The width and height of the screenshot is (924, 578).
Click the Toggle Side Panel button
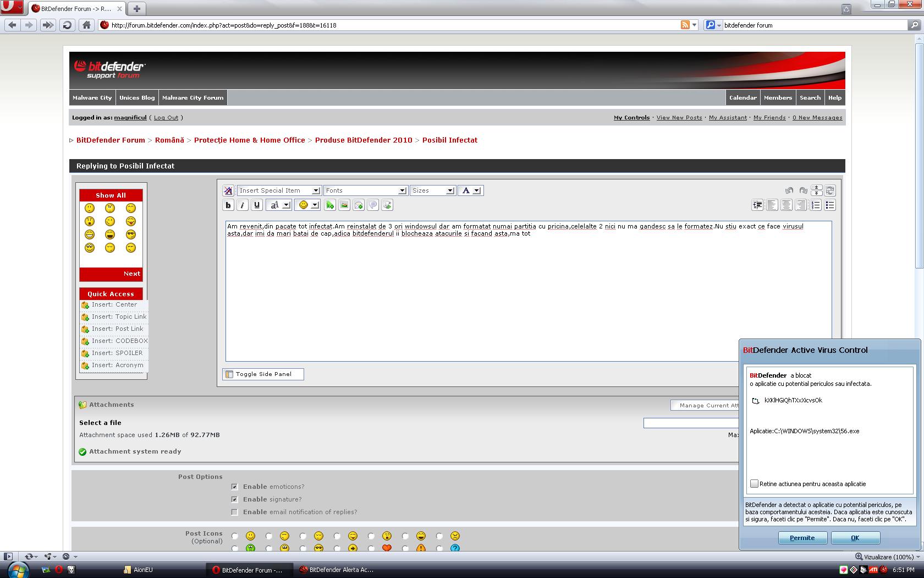[263, 374]
